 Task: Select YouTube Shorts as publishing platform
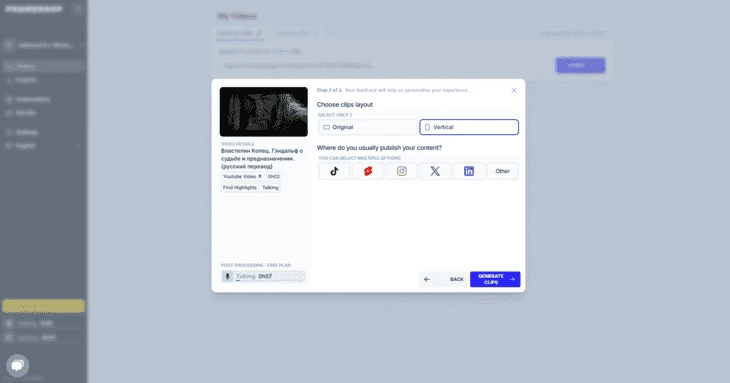coord(368,171)
